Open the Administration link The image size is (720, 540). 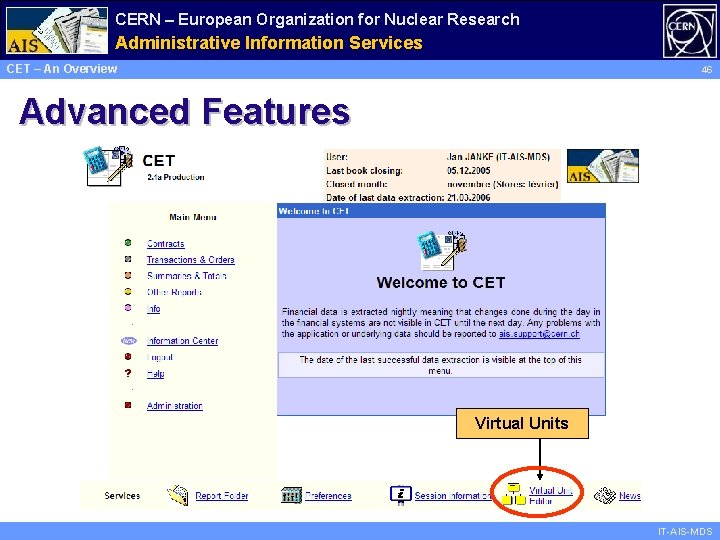174,406
